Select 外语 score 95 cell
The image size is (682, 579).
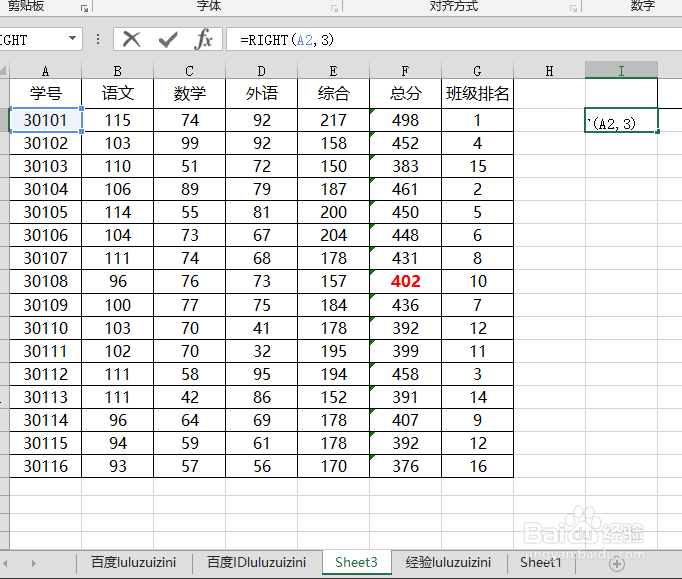pos(261,374)
